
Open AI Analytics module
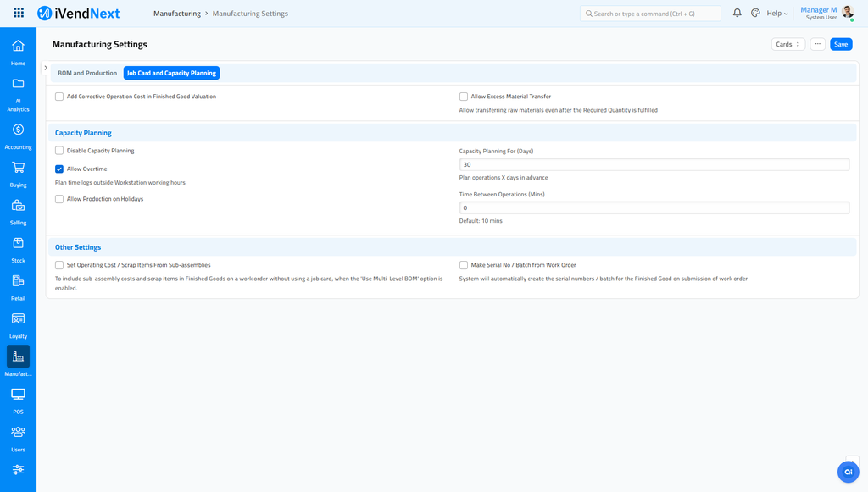[19, 95]
